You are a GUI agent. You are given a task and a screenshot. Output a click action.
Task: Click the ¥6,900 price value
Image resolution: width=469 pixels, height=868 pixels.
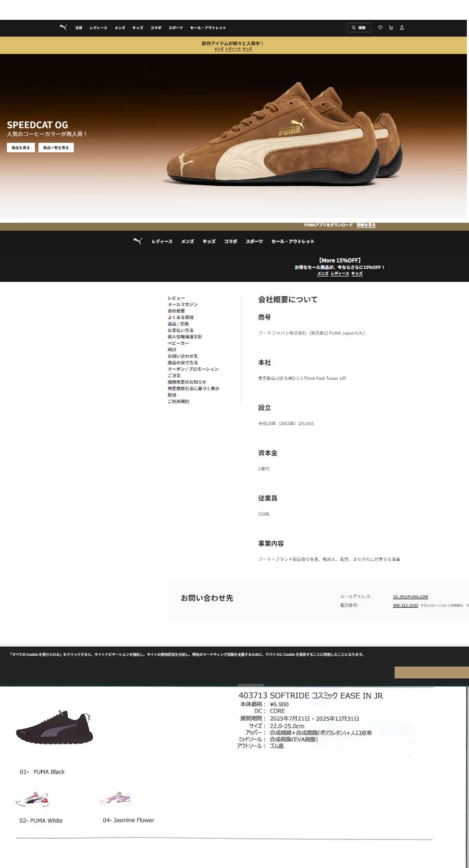point(279,704)
